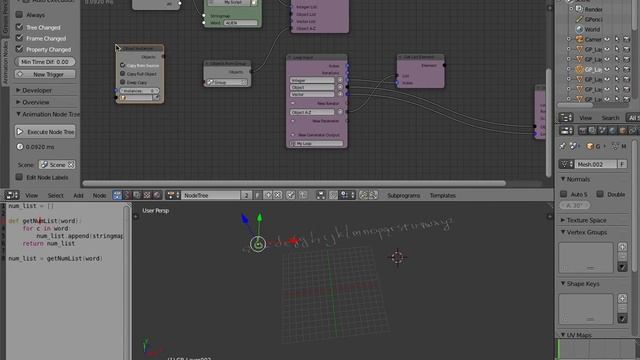The image size is (640, 360).
Task: Click the unlink node tree X icon
Action: point(278,196)
